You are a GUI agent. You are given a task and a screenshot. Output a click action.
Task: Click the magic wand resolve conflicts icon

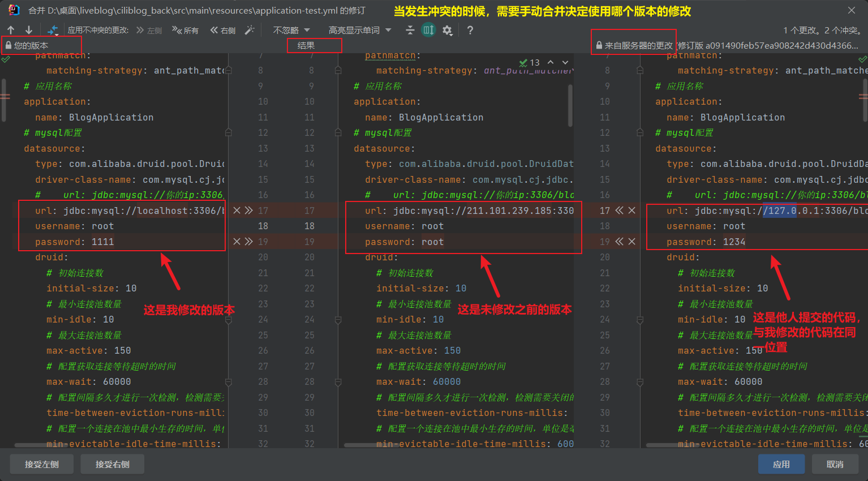(x=250, y=30)
